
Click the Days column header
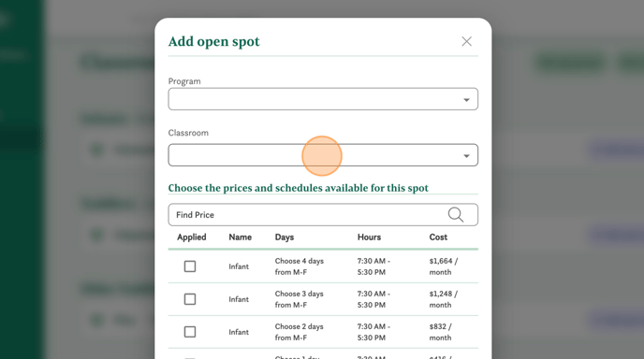285,237
